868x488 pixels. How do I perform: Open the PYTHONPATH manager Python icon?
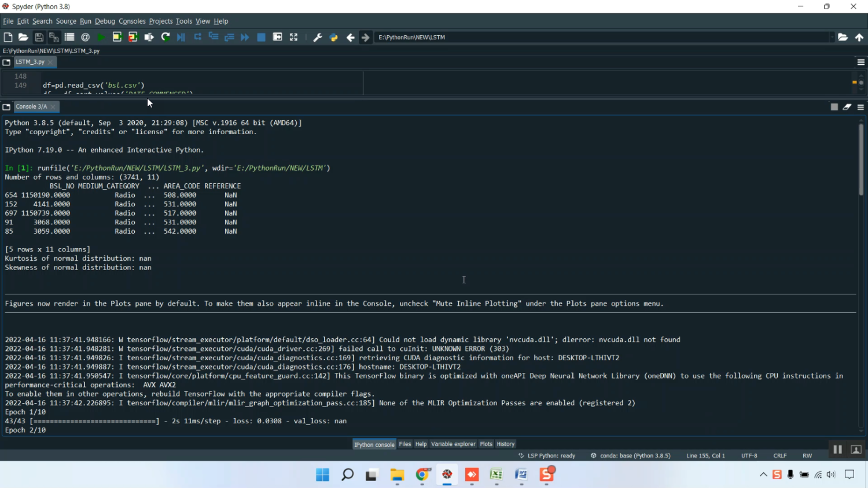click(x=334, y=37)
